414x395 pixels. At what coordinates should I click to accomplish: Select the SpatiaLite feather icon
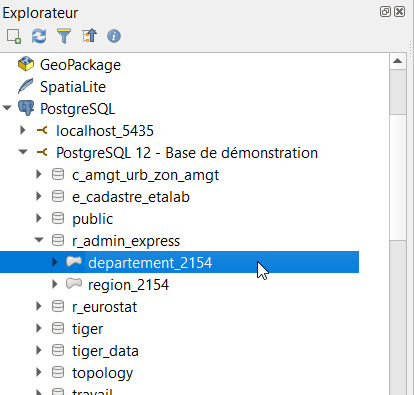[26, 86]
